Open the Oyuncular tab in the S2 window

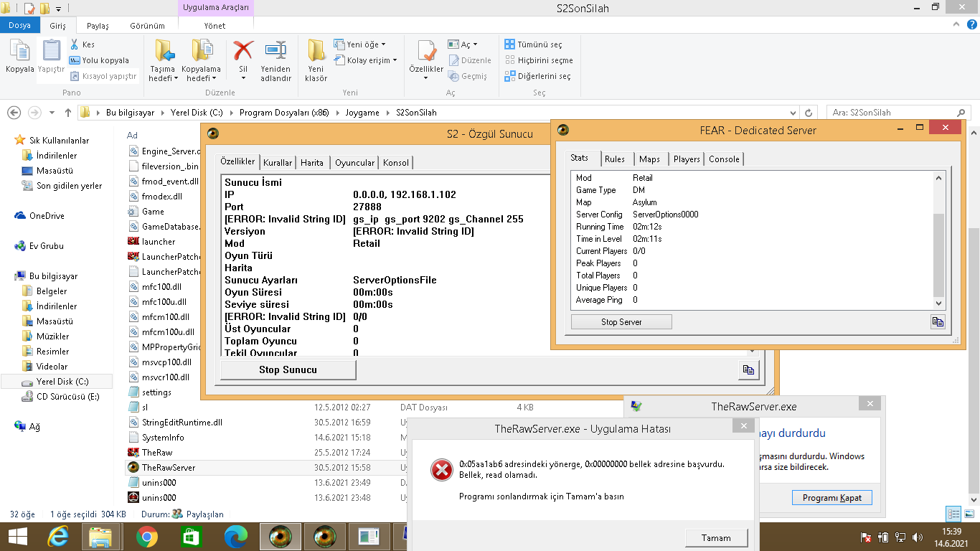[355, 163]
